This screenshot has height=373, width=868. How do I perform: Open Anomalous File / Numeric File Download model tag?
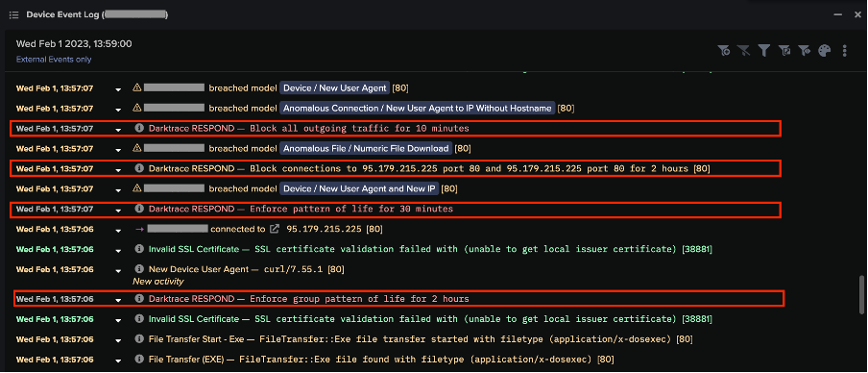coord(366,148)
